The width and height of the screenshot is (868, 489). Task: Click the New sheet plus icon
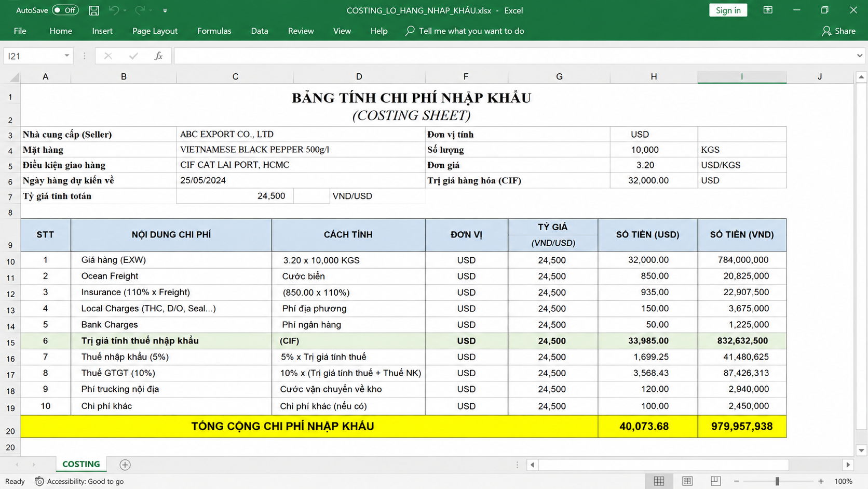tap(125, 465)
